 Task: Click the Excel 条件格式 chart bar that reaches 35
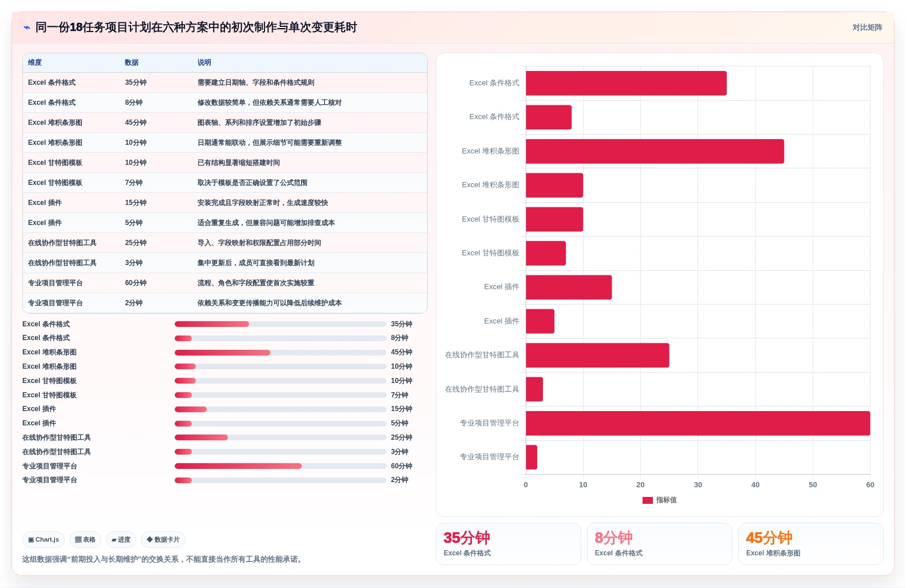(627, 83)
